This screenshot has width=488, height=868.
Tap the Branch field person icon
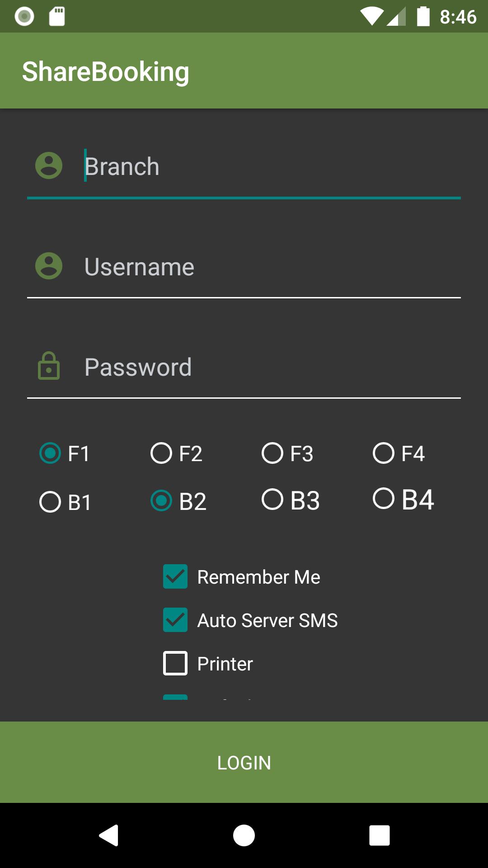pos(49,165)
